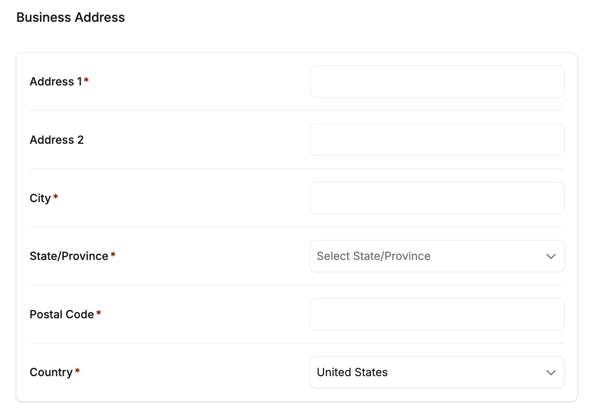Click the State/Province field label

tap(69, 256)
